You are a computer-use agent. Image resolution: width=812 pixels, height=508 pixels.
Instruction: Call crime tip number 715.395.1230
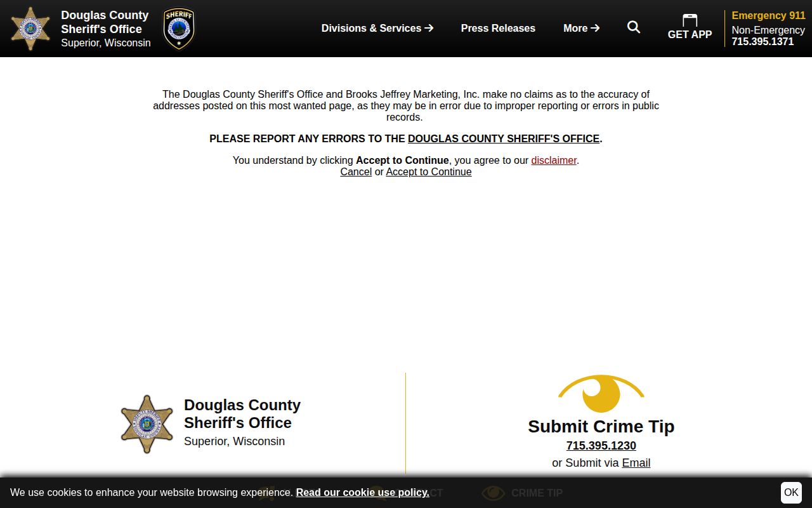601,446
